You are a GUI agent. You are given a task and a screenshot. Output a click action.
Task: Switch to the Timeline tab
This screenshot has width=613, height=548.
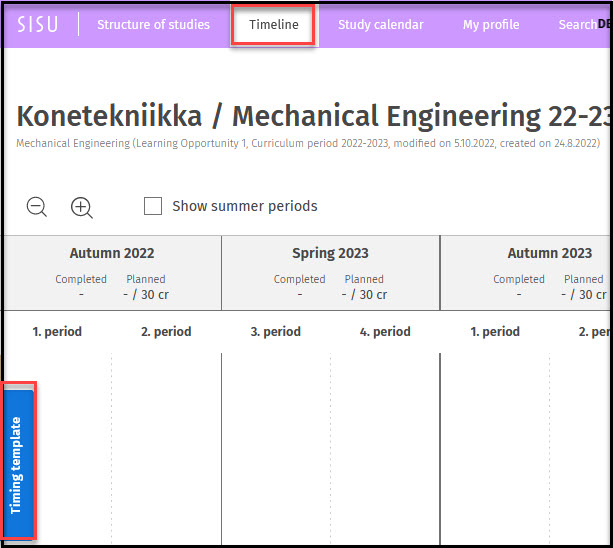tap(273, 25)
